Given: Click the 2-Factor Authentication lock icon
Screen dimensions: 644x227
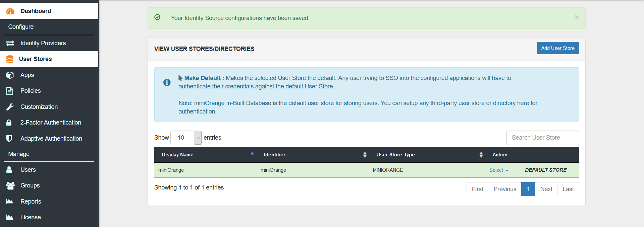Looking at the screenshot, I should (x=9, y=123).
